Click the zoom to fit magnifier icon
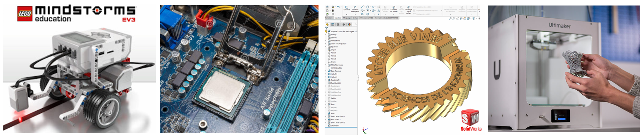The height and width of the screenshot is (135, 644). click(x=451, y=18)
